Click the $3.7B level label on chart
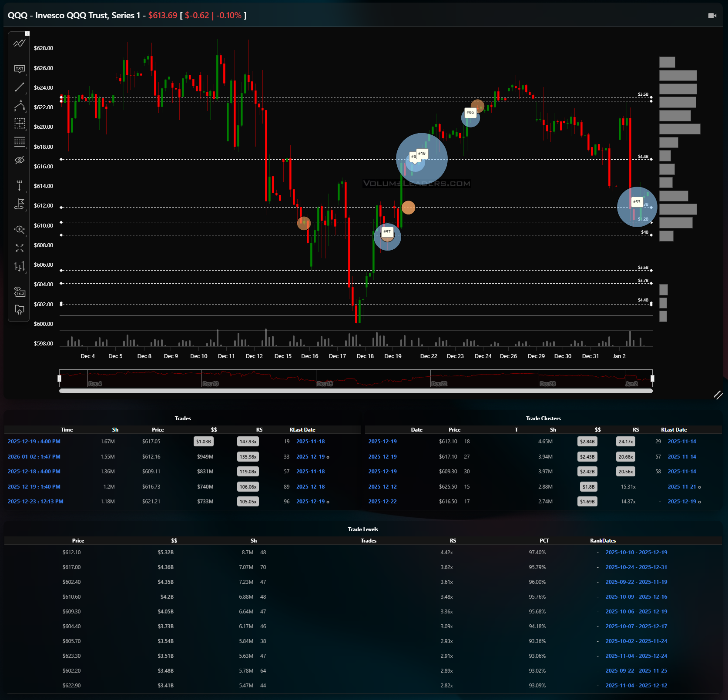This screenshot has width=728, height=700. coord(643,281)
